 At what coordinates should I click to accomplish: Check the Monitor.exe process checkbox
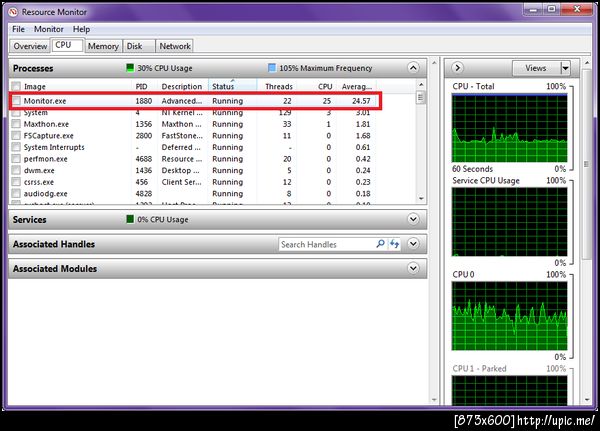[16, 101]
